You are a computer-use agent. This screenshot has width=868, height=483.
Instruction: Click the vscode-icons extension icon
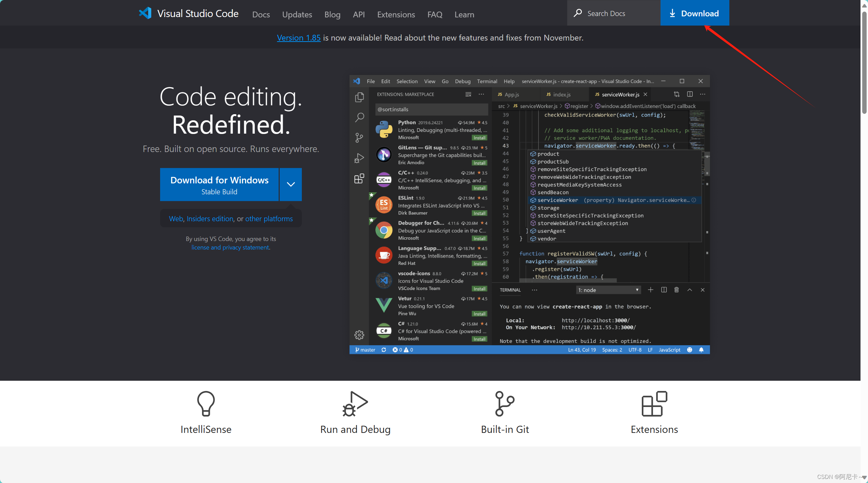pos(384,280)
